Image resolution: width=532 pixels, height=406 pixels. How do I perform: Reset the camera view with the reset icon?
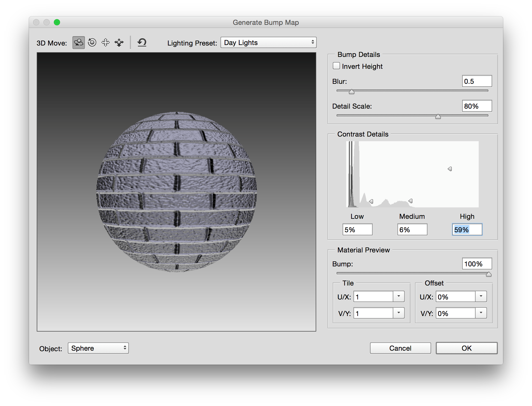point(142,43)
